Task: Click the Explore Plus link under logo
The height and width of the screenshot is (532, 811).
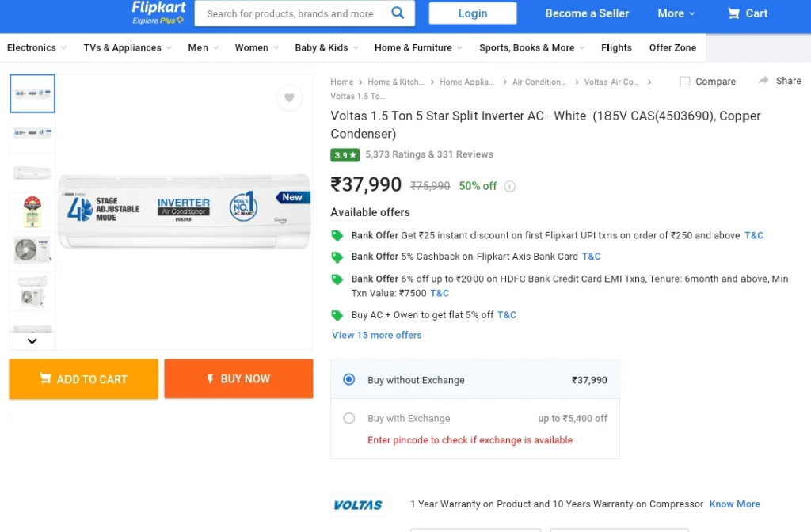Action: point(158,21)
